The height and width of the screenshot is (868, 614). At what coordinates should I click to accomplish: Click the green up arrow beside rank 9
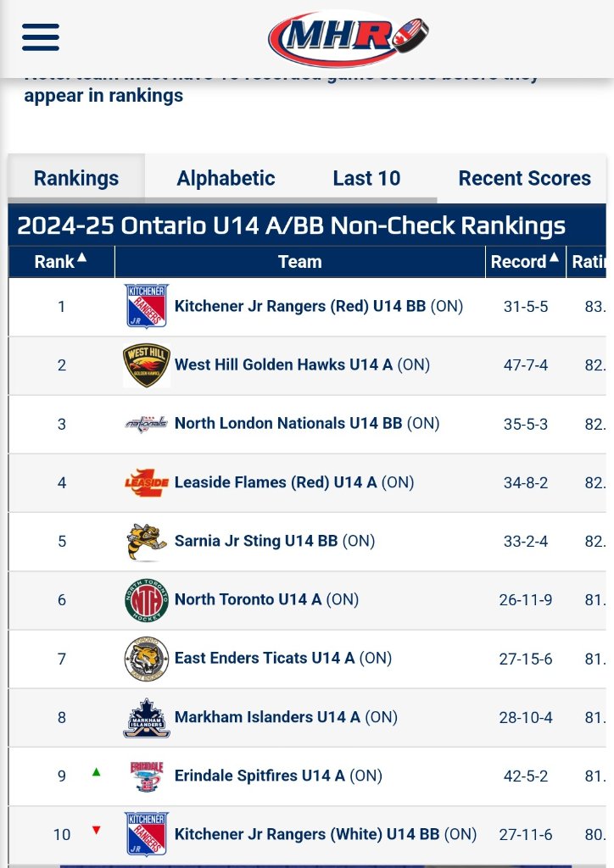[x=97, y=771]
